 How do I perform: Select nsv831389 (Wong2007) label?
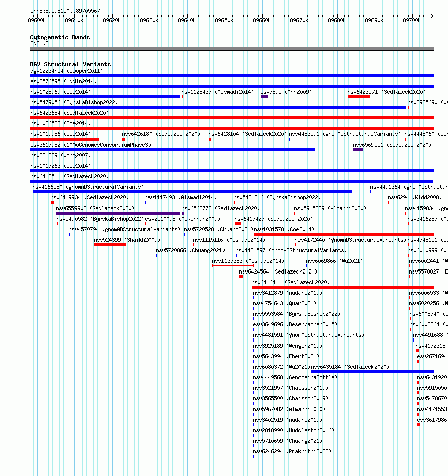point(60,156)
